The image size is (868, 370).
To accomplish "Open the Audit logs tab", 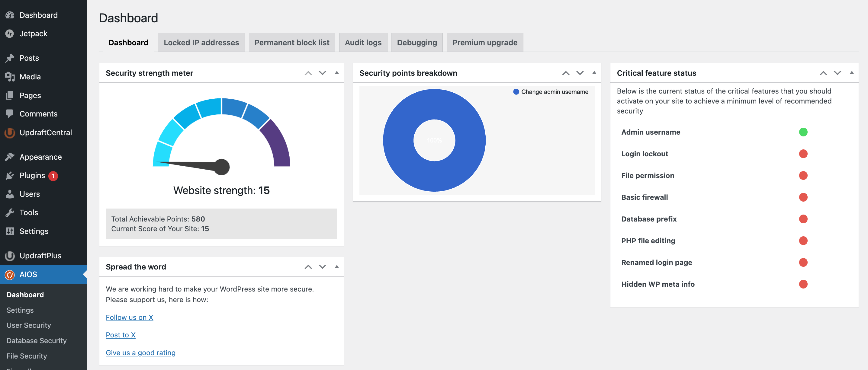I will (363, 43).
